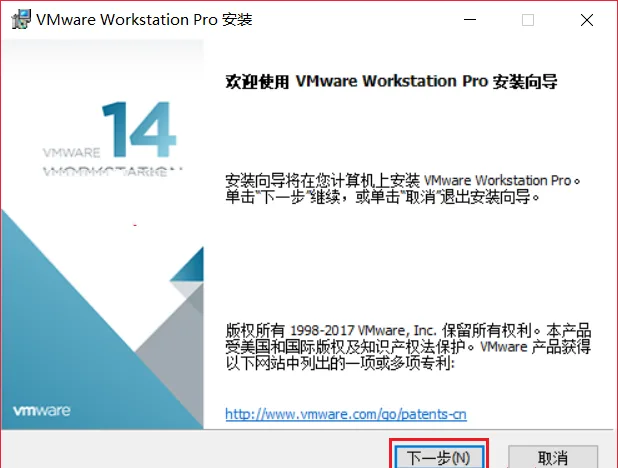618x468 pixels.
Task: Minimize the VMware Workstation Pro installer window
Action: (x=470, y=20)
